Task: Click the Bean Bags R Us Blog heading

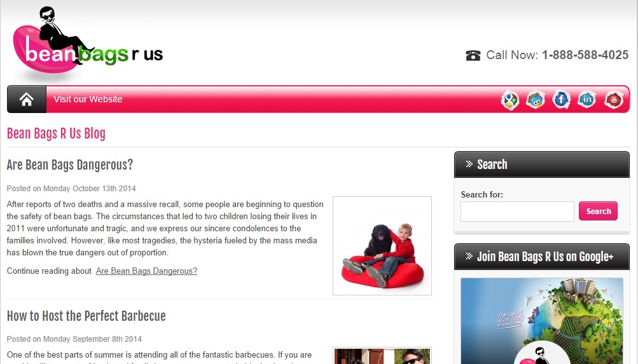Action: pyautogui.click(x=56, y=133)
